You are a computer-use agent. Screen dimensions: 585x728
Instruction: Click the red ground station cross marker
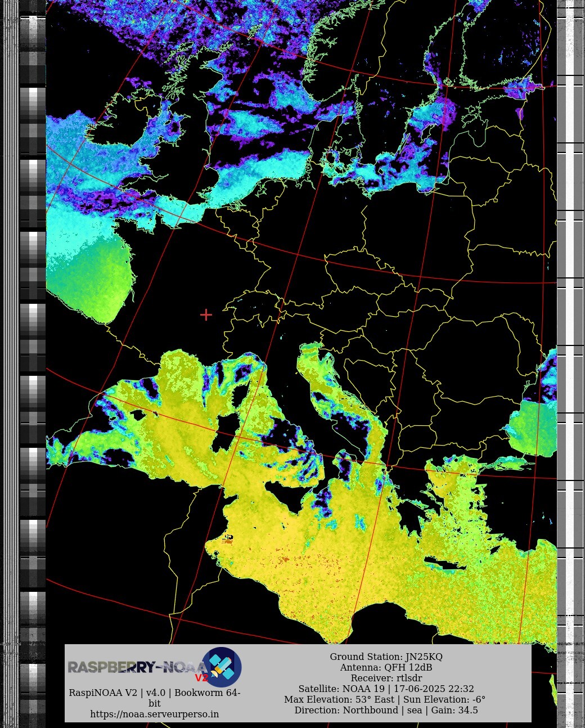pos(206,314)
